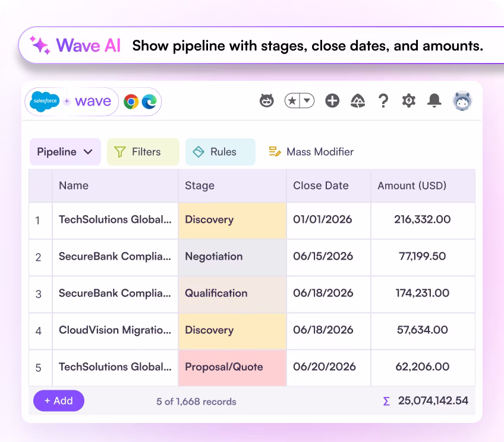Image resolution: width=504 pixels, height=442 pixels.
Task: Click the favorites star icon
Action: point(292,101)
